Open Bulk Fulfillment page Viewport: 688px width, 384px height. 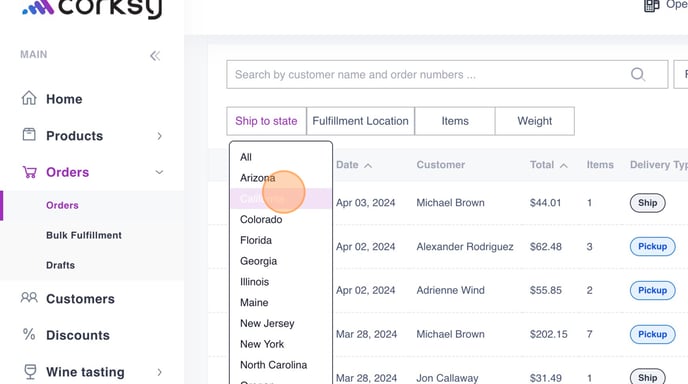84,235
